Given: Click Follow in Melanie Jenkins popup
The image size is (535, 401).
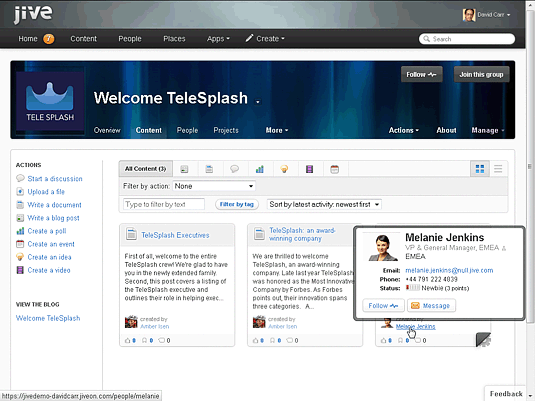Looking at the screenshot, I should tap(383, 305).
